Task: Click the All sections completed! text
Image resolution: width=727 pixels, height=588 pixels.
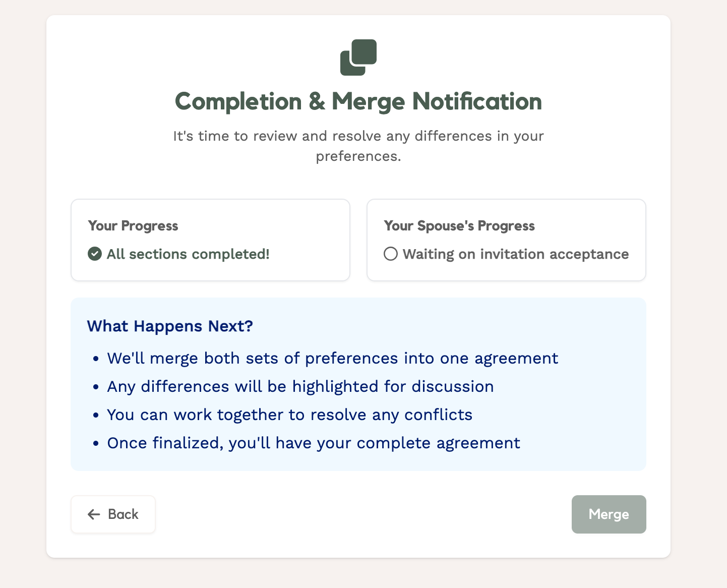Action: coord(188,254)
